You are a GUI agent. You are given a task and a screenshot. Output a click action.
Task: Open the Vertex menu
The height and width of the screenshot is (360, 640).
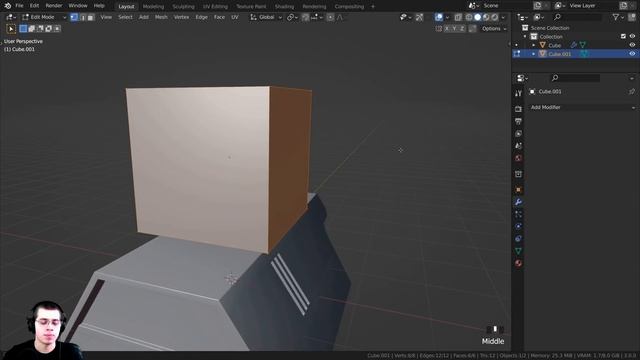point(181,17)
